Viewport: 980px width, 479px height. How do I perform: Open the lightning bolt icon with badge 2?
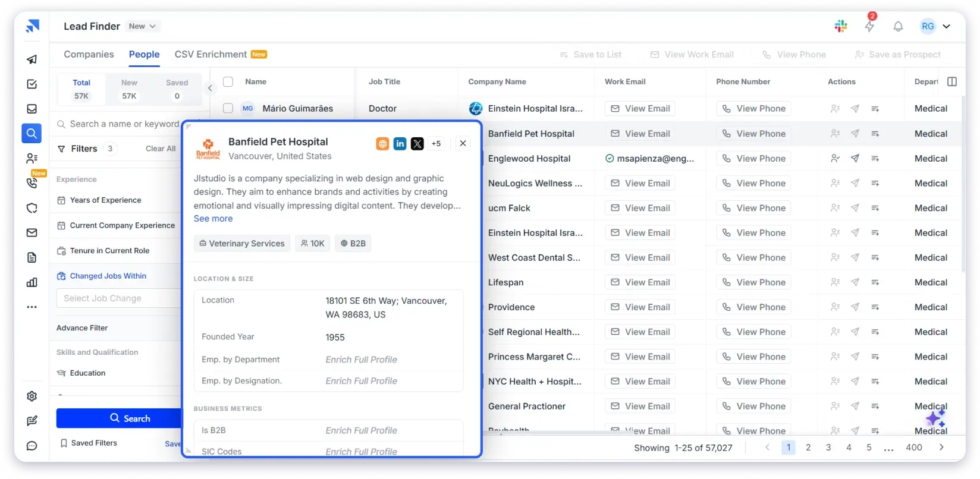point(869,26)
